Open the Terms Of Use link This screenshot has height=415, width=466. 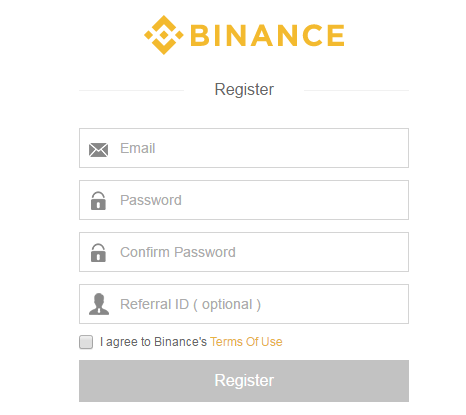click(x=246, y=342)
